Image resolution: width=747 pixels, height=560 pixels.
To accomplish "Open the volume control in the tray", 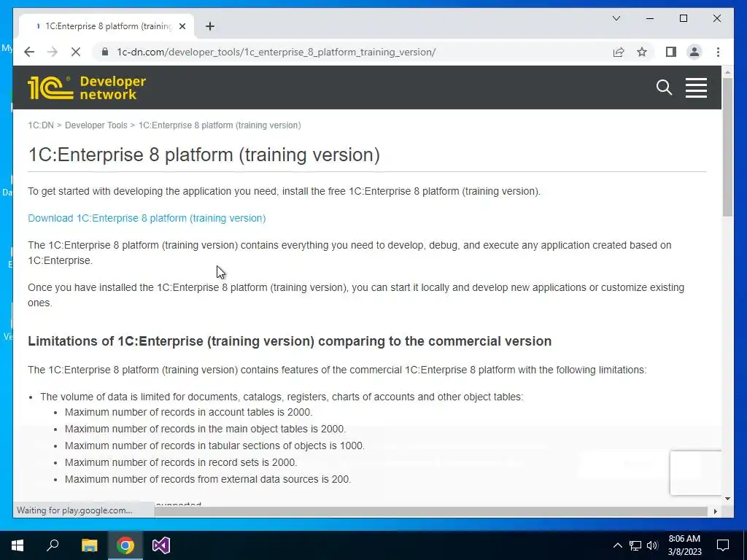I will pos(652,545).
